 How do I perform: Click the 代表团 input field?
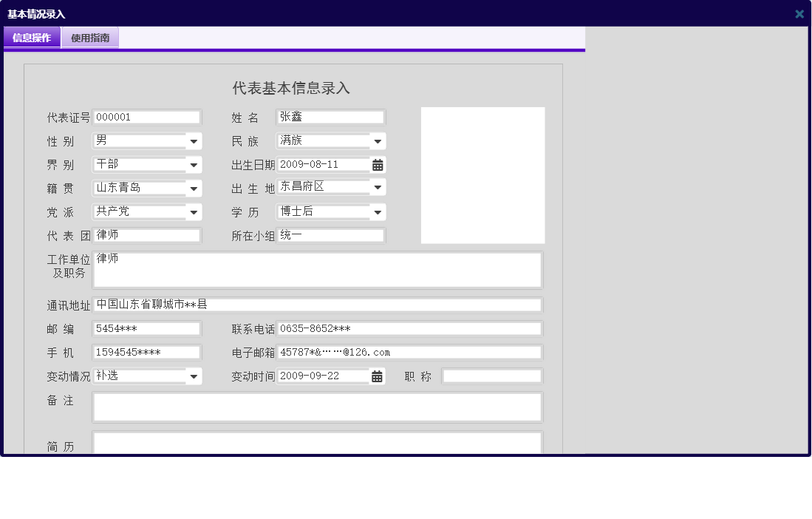[147, 236]
